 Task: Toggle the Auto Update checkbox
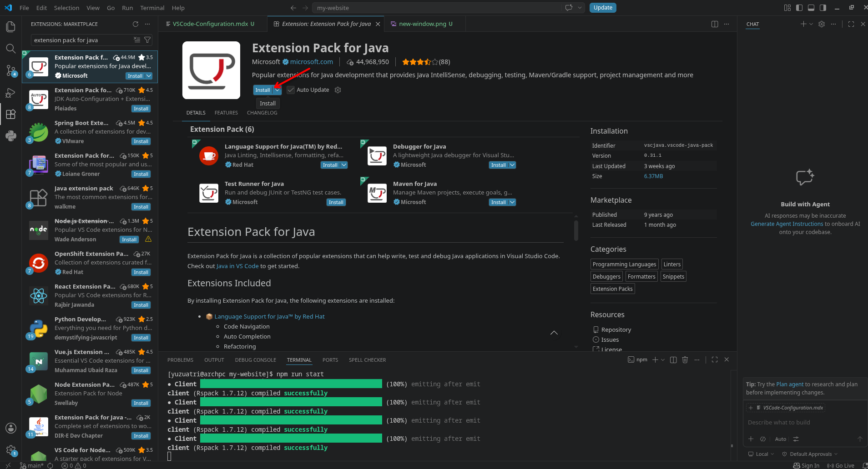pyautogui.click(x=291, y=90)
